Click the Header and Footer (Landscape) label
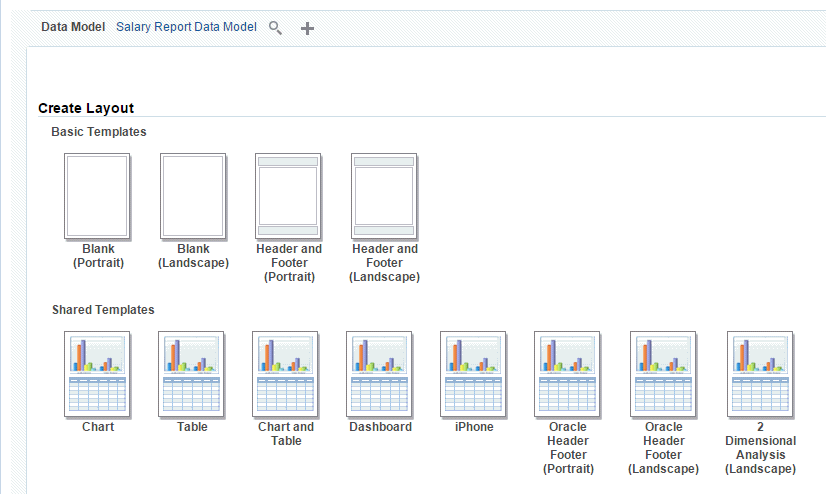Viewport: 826px width, 494px height. pyautogui.click(x=385, y=263)
